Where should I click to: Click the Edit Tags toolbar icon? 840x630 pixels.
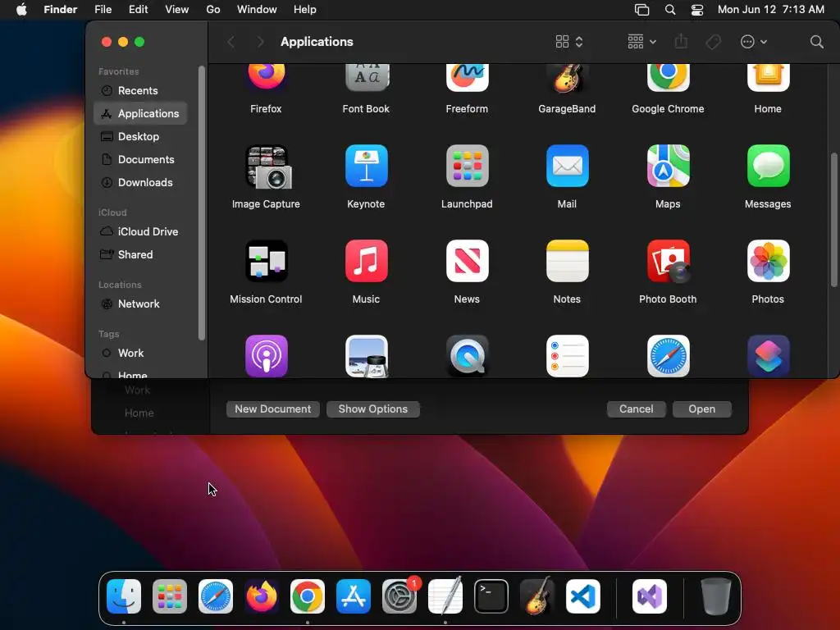click(713, 42)
